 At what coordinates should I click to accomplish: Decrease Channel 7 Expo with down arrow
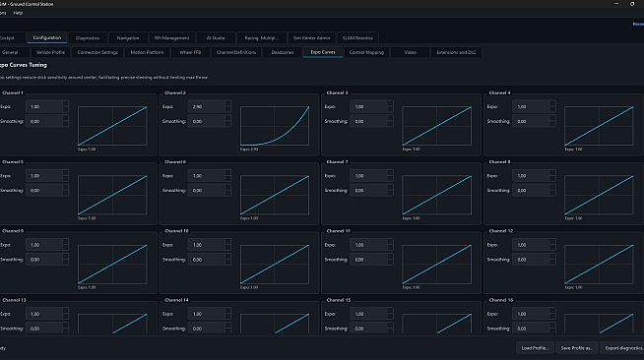click(x=390, y=179)
